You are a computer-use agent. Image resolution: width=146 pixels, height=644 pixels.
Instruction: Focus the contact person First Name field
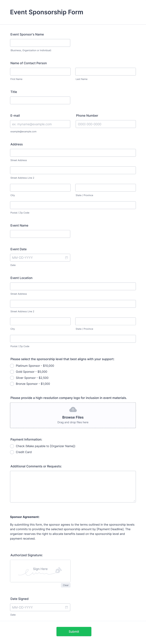pyautogui.click(x=40, y=72)
